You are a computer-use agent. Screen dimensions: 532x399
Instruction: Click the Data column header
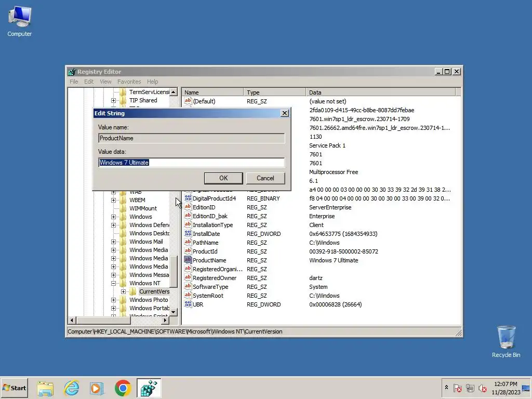tap(381, 92)
